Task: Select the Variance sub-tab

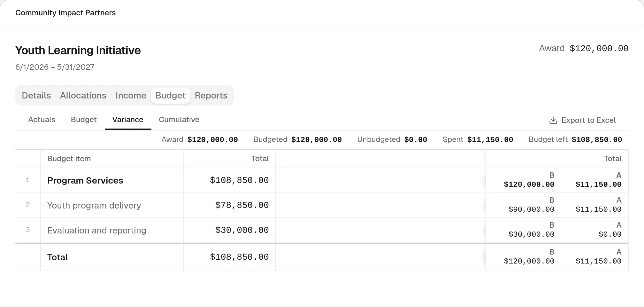Action: click(x=128, y=120)
